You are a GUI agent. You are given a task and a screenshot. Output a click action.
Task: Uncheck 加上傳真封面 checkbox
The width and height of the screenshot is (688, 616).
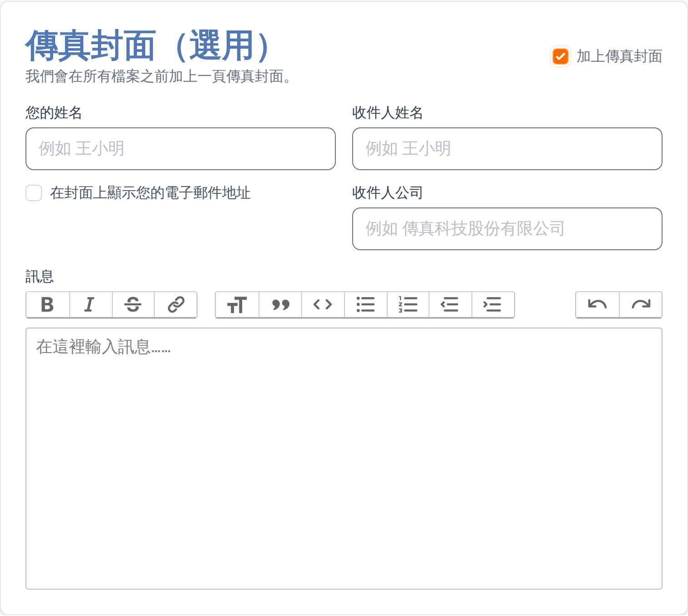560,57
